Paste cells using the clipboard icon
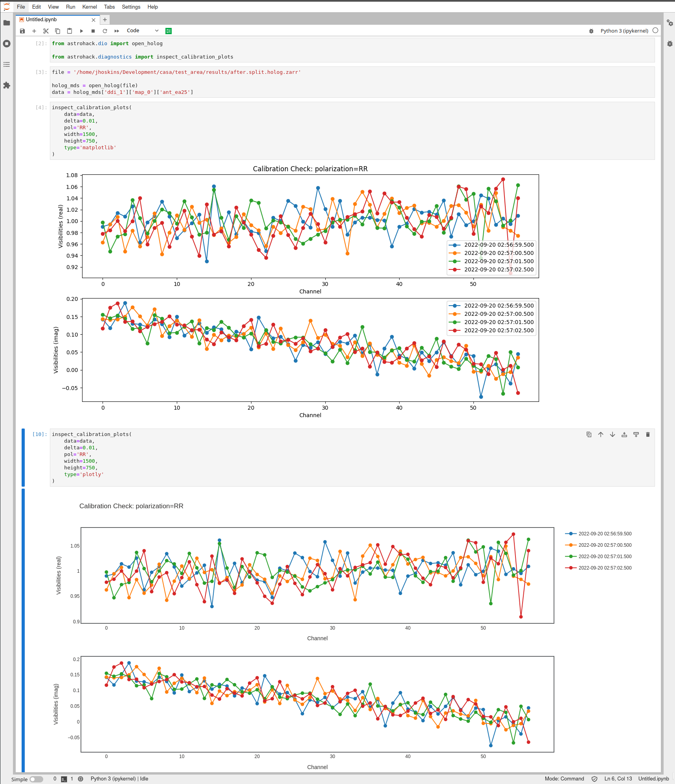 point(70,31)
